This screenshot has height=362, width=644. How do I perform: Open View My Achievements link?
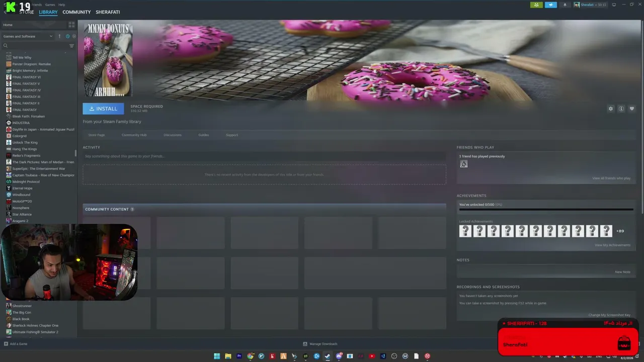(x=612, y=245)
